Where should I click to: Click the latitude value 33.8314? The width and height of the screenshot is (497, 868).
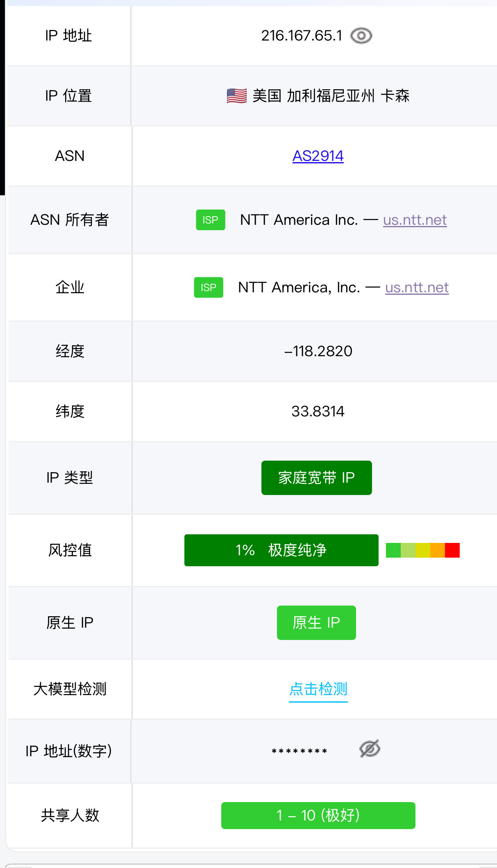click(318, 411)
